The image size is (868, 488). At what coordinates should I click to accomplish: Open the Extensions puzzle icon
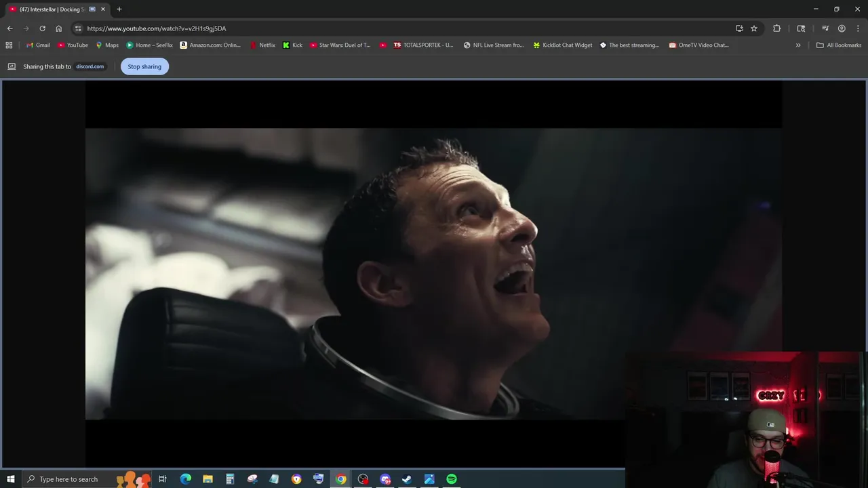(777, 28)
